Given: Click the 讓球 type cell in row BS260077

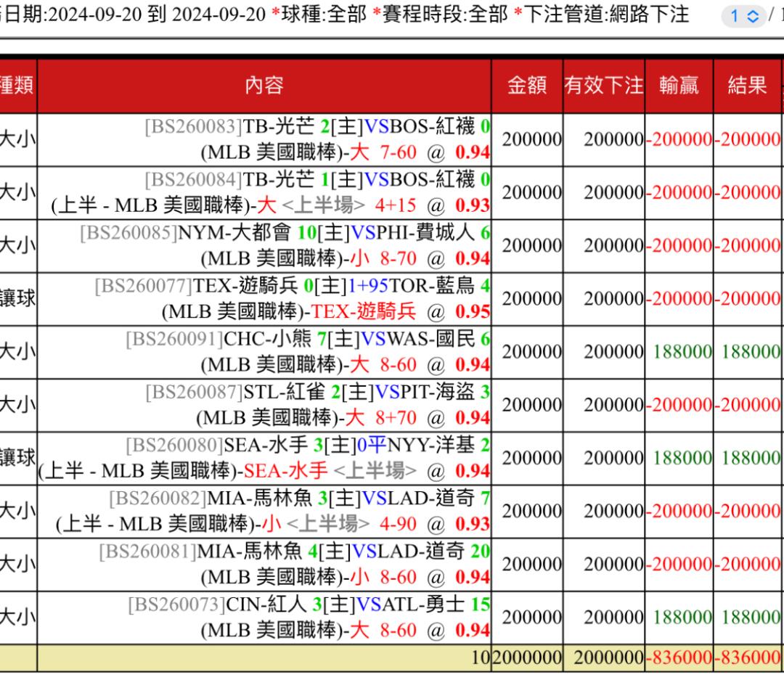Looking at the screenshot, I should (18, 299).
